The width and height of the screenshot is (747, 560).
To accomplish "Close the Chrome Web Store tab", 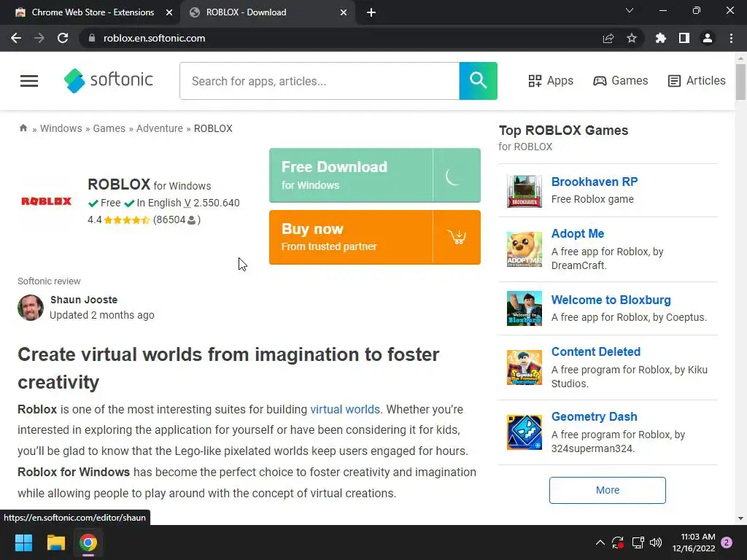I will click(169, 12).
